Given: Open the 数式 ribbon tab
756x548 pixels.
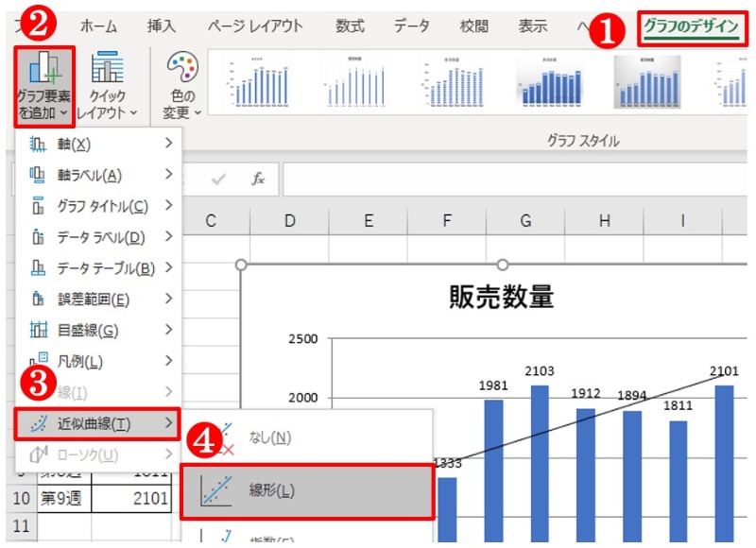Looking at the screenshot, I should tap(350, 26).
